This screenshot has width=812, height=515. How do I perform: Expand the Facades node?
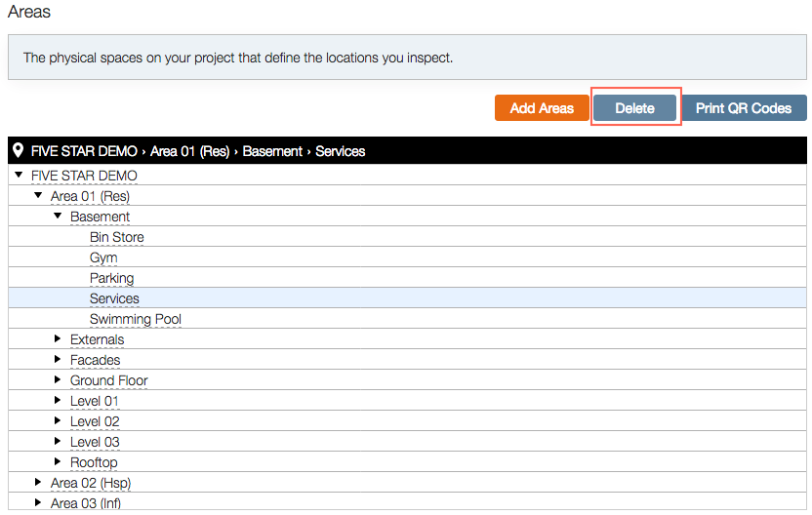58,359
